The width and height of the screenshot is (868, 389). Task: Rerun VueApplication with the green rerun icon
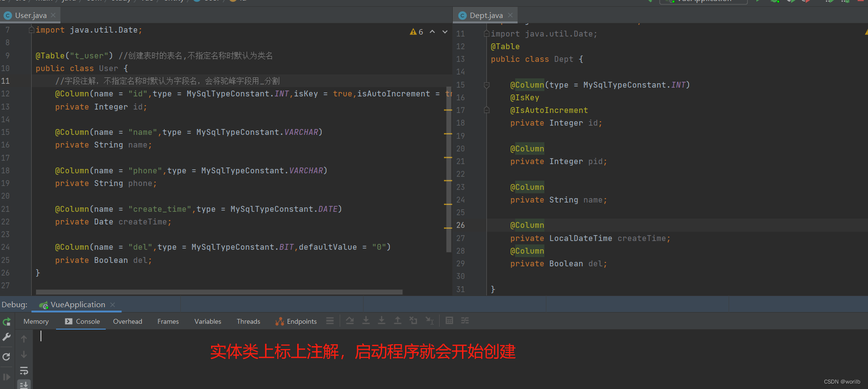[x=7, y=322]
